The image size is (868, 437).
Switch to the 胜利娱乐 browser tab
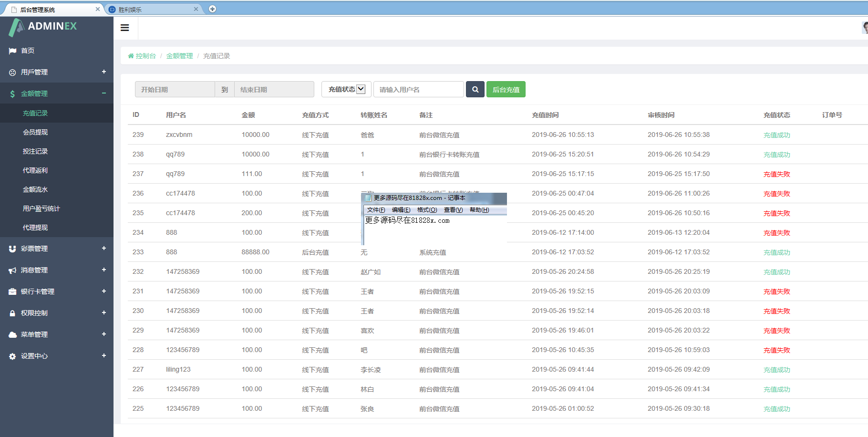click(153, 10)
